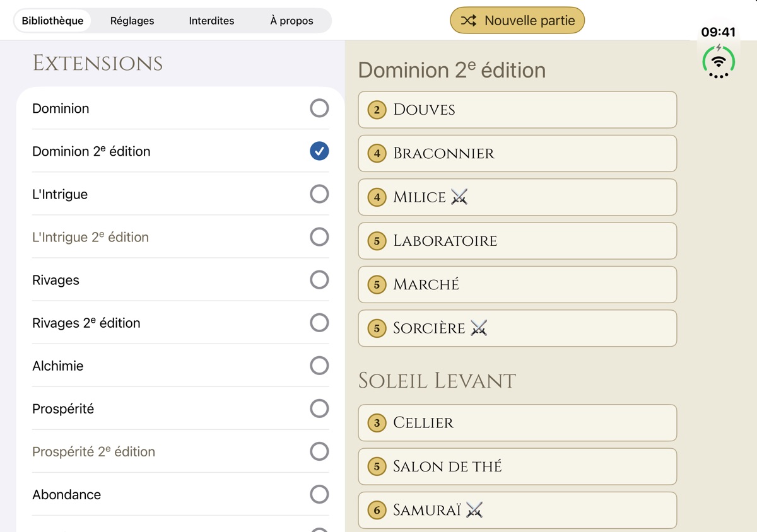Enable the L'Intrigue extension radio button
757x532 pixels.
(x=319, y=194)
